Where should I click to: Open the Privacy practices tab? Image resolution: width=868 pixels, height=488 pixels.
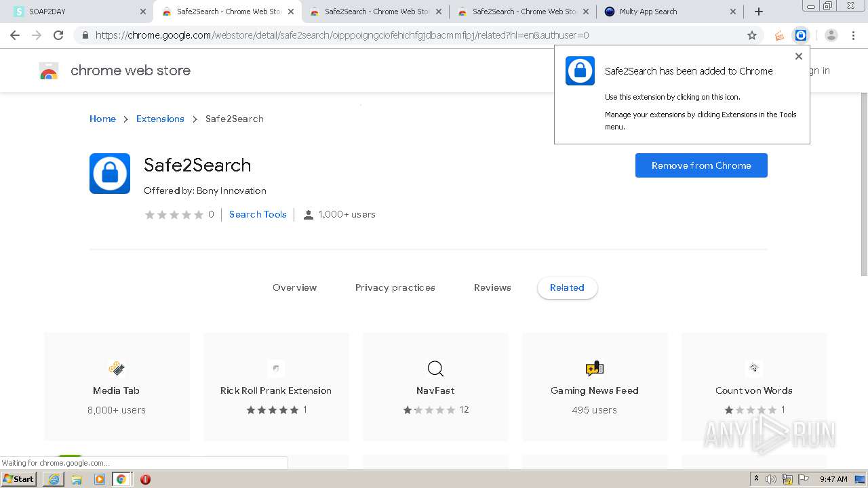click(x=395, y=287)
